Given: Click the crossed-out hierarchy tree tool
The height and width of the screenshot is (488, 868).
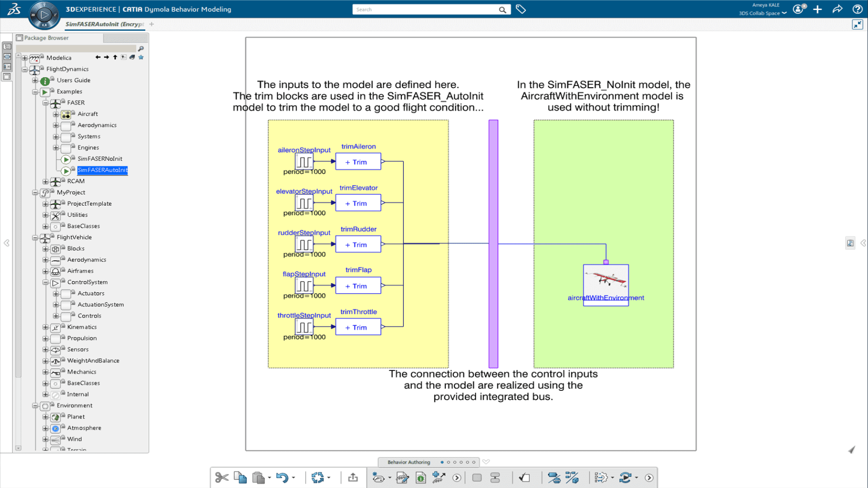Looking at the screenshot, I should [572, 478].
